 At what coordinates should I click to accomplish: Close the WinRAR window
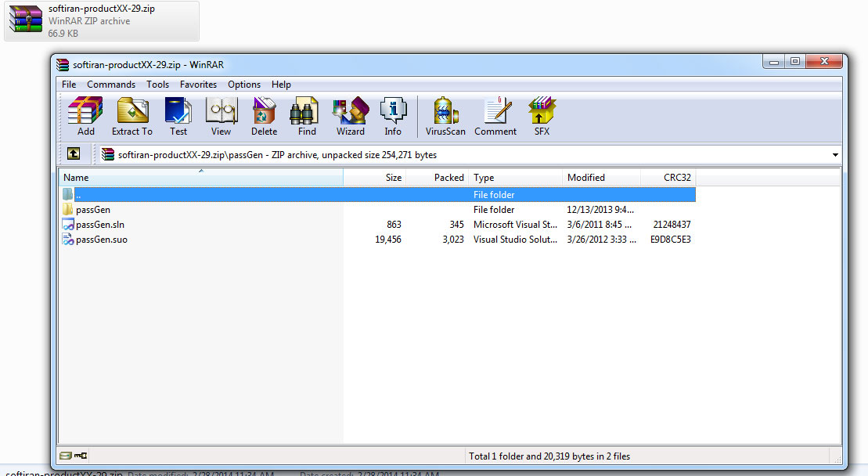tap(824, 61)
